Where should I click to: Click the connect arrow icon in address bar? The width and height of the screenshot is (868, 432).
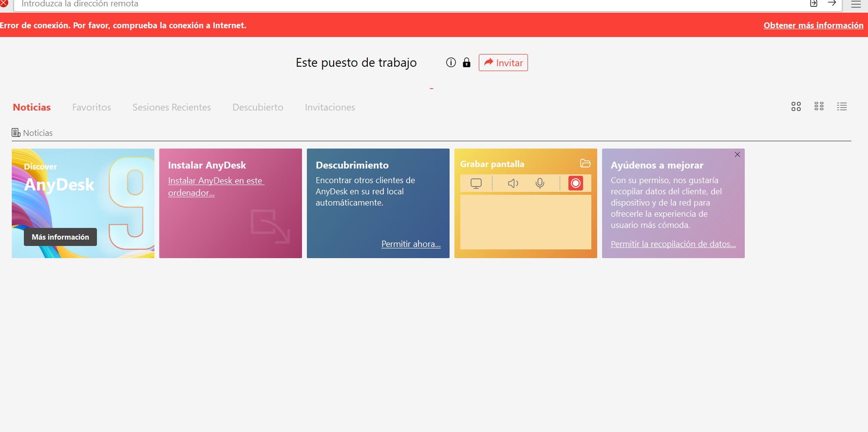click(x=832, y=3)
